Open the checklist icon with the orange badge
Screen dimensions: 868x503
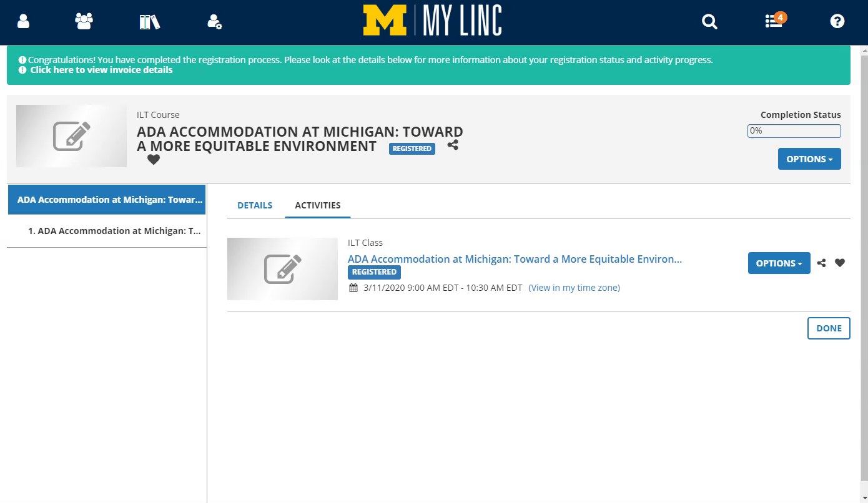pyautogui.click(x=774, y=22)
